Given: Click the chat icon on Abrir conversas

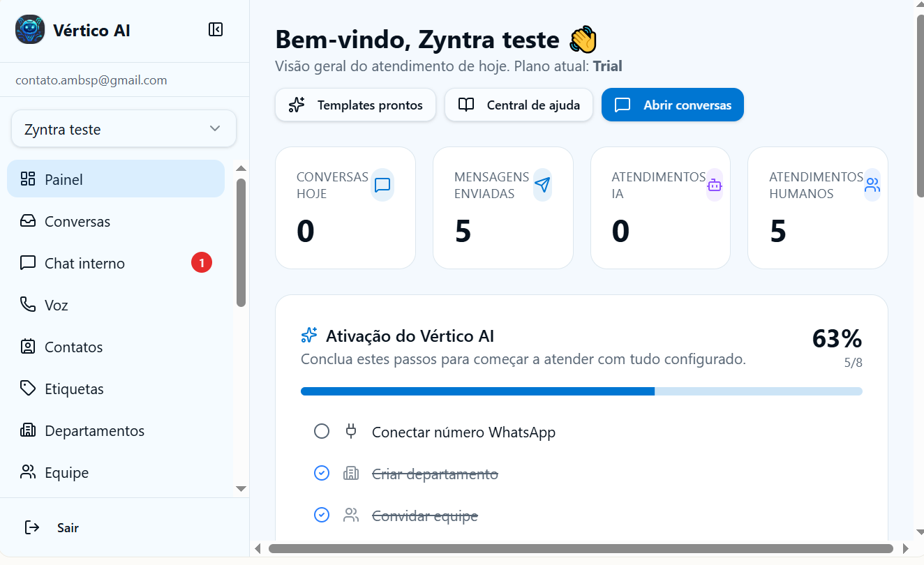Looking at the screenshot, I should coord(623,105).
